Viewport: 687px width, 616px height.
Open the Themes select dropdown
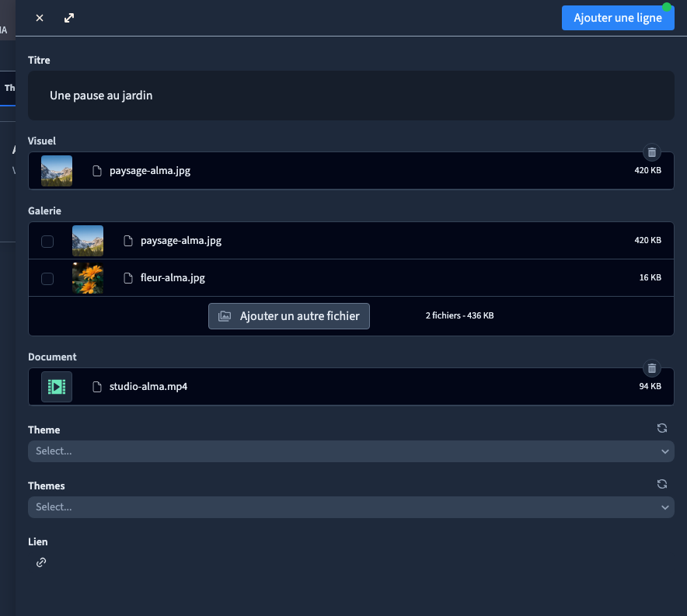tap(351, 507)
